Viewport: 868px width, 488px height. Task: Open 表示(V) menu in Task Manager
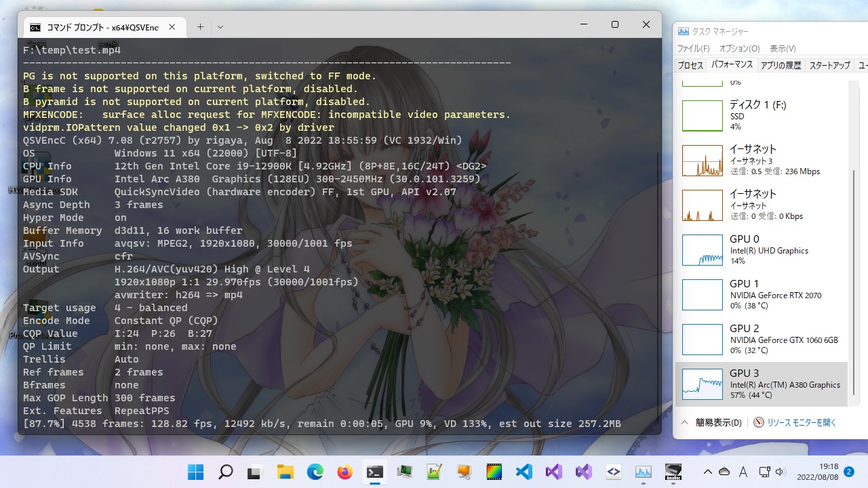click(783, 49)
